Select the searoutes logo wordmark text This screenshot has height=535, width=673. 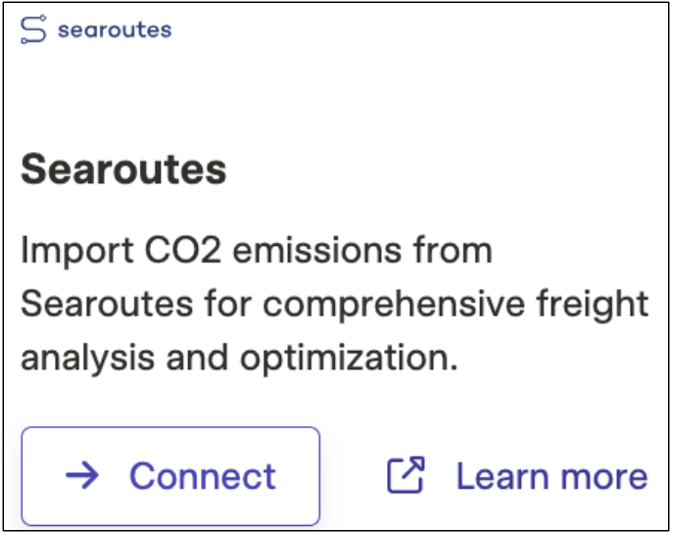pyautogui.click(x=115, y=30)
